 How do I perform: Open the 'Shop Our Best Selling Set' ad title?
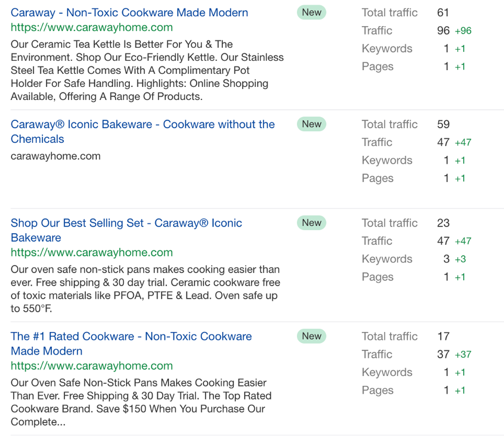(x=127, y=230)
